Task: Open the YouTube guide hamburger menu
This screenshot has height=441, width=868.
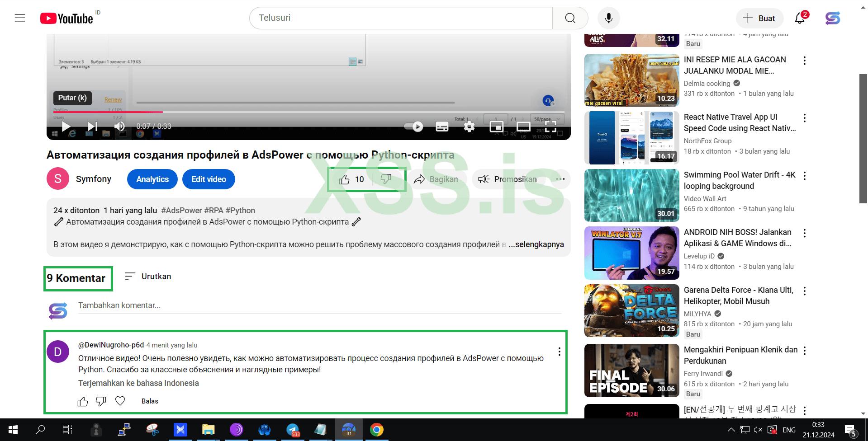Action: 20,18
